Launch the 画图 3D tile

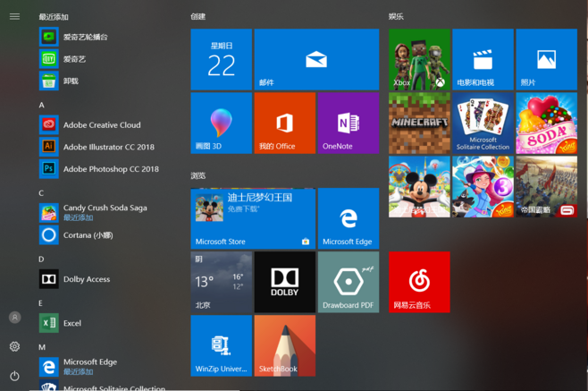click(222, 123)
